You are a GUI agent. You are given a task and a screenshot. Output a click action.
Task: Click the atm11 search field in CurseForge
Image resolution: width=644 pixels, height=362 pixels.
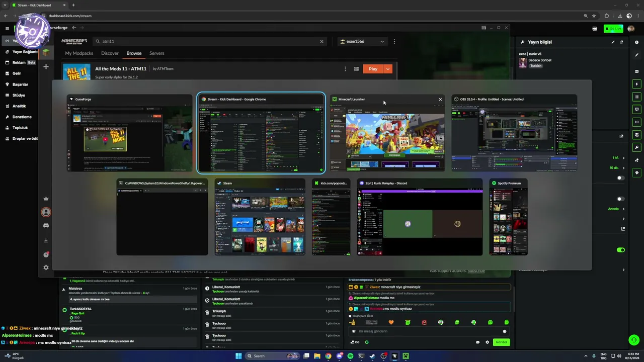[209, 41]
